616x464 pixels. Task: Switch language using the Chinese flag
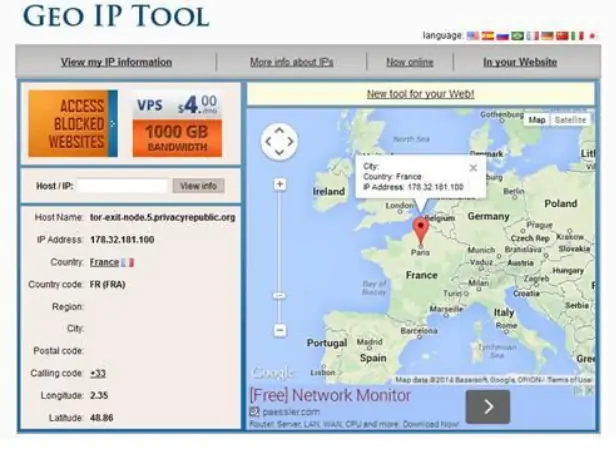[x=563, y=36]
